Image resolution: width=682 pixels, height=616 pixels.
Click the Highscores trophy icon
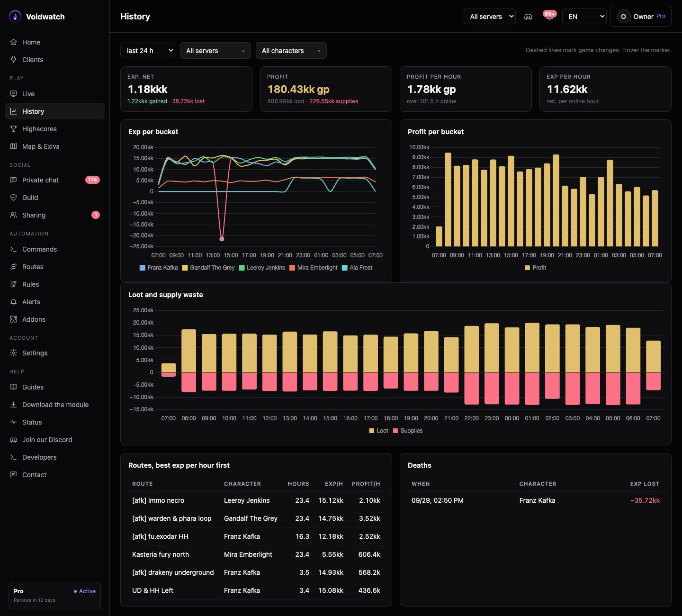13,129
